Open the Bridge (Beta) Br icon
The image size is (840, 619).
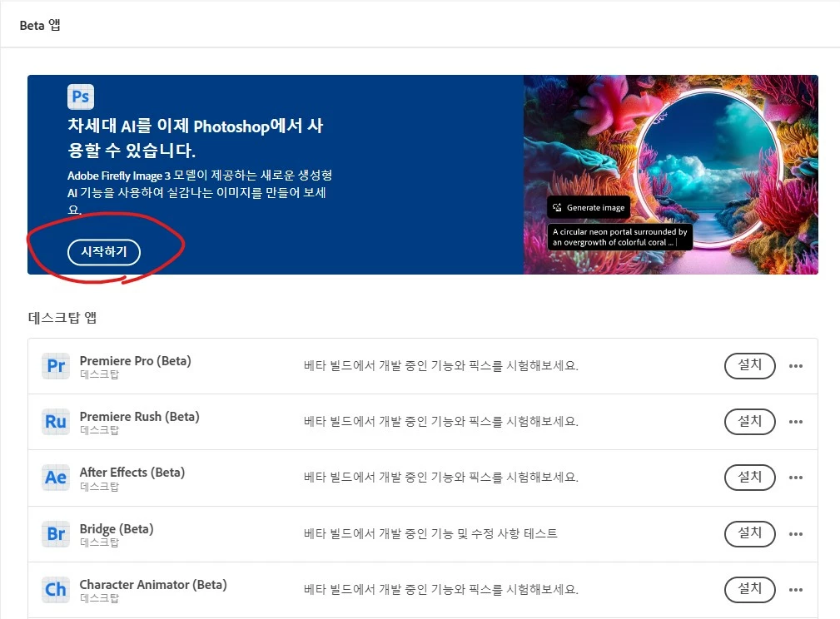point(56,534)
